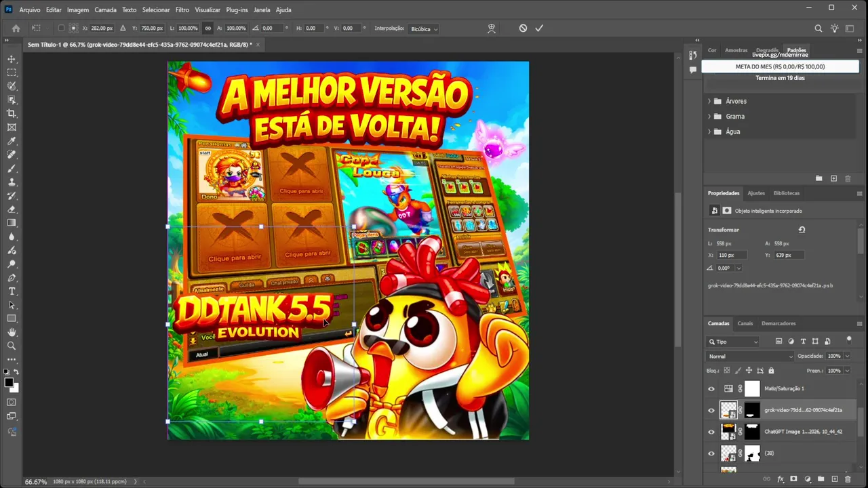Expand the Árvores folder
This screenshot has width=868, height=488.
coord(709,102)
